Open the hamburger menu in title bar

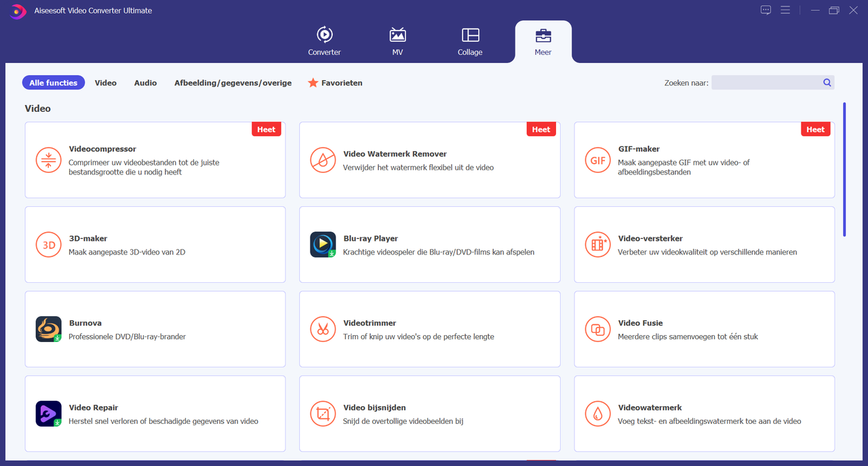[785, 10]
